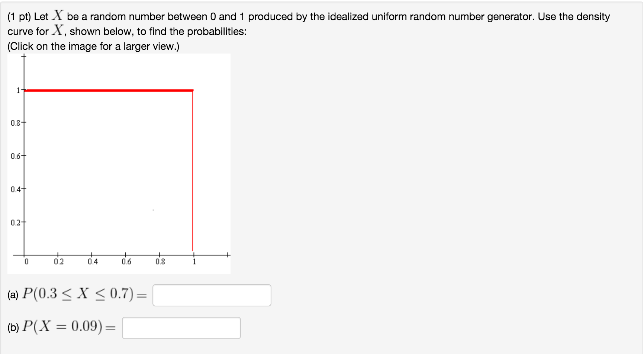
Task: Click the 0.8 label on the y-axis
Action: [15, 123]
